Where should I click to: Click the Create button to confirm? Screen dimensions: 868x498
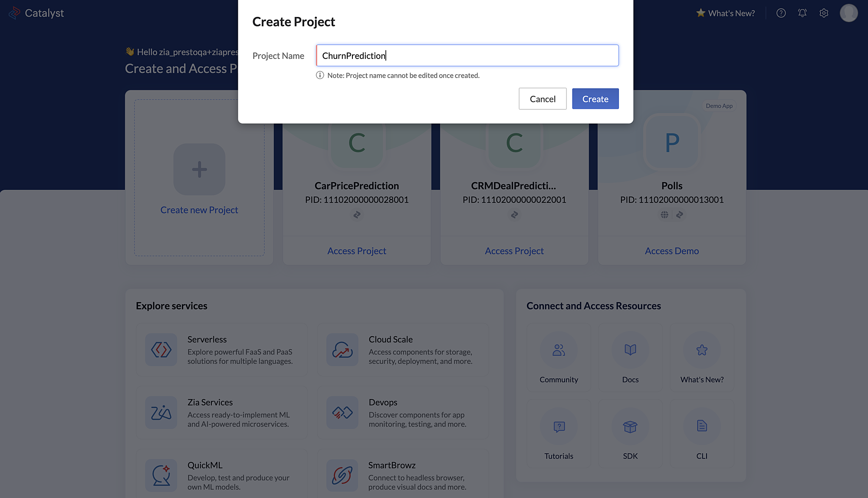[x=595, y=98]
